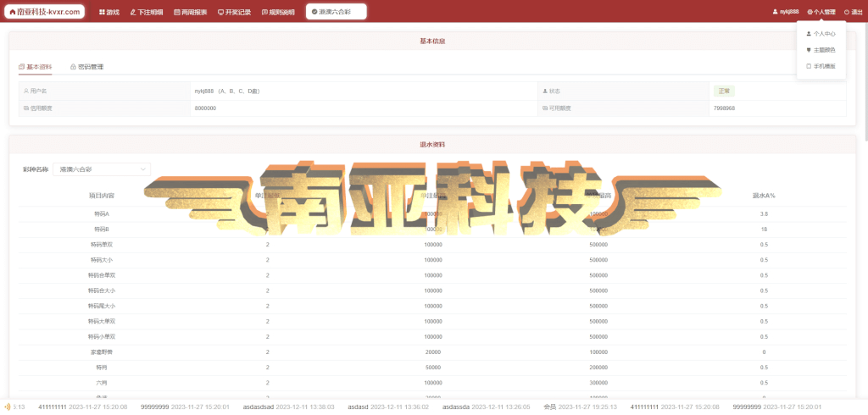Click the credit limit value 8000000

pos(205,108)
